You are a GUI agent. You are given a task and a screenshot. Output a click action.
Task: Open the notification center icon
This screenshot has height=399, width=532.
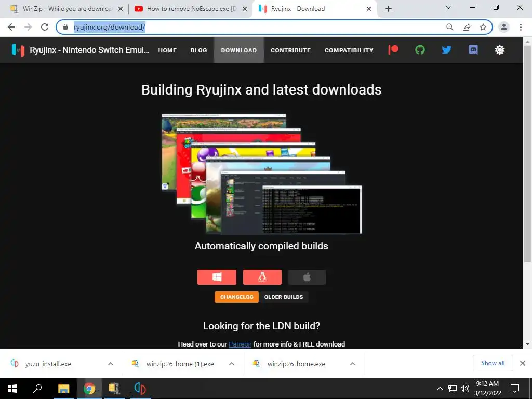515,389
